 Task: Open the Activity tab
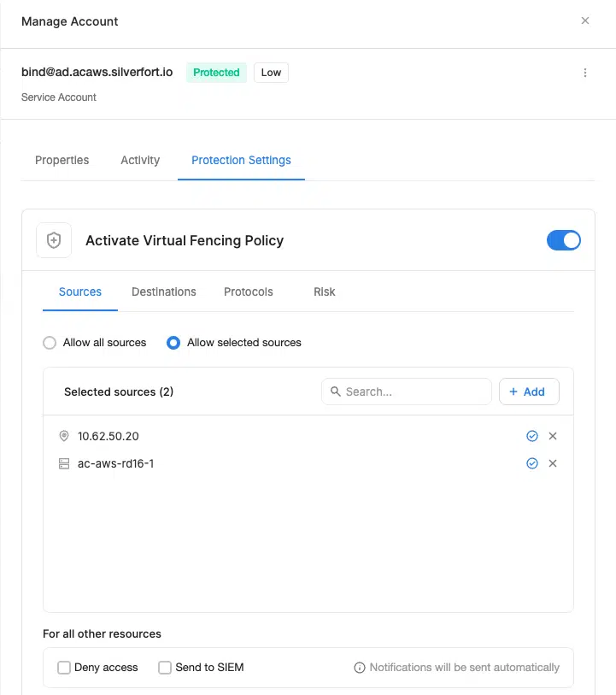(x=140, y=160)
